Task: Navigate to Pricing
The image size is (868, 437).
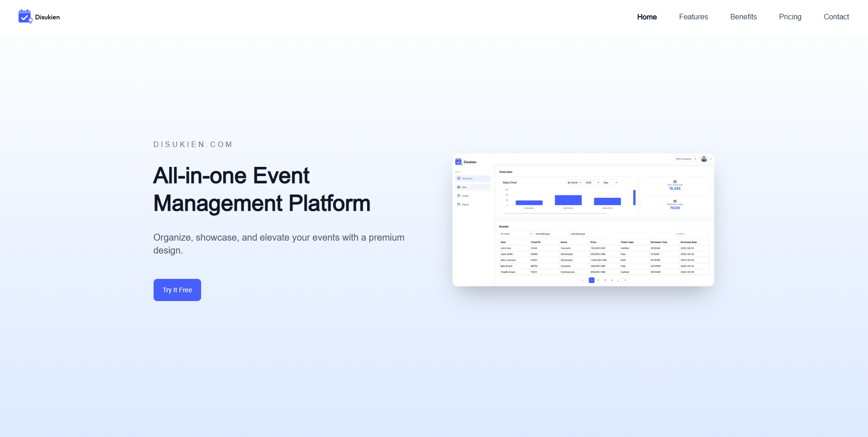Action: tap(790, 17)
